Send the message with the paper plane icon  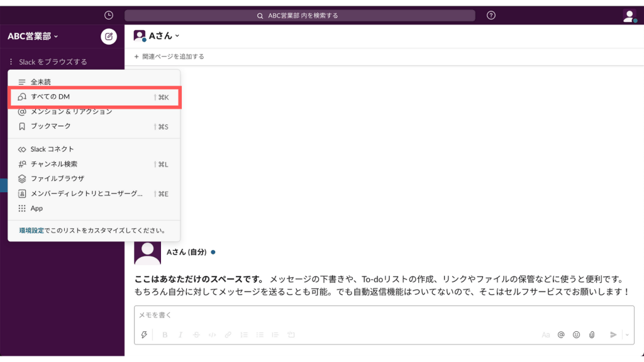(614, 335)
